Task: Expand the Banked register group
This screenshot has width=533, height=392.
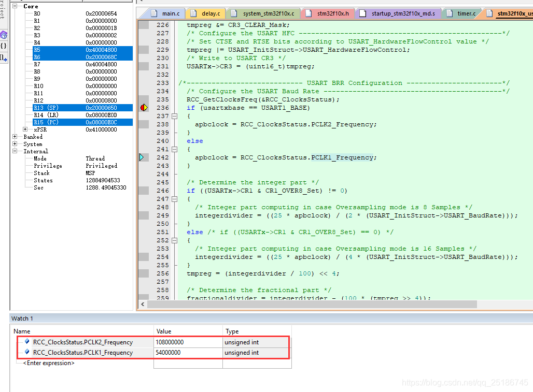Action: (15, 136)
